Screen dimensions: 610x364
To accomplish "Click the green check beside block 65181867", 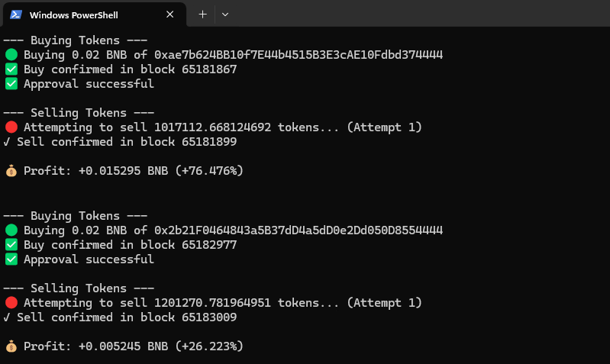I will pos(11,69).
